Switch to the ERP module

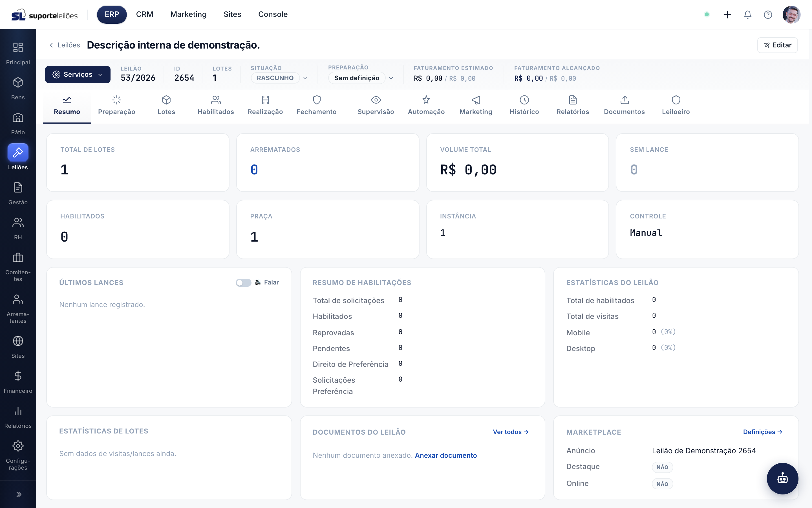(x=112, y=14)
